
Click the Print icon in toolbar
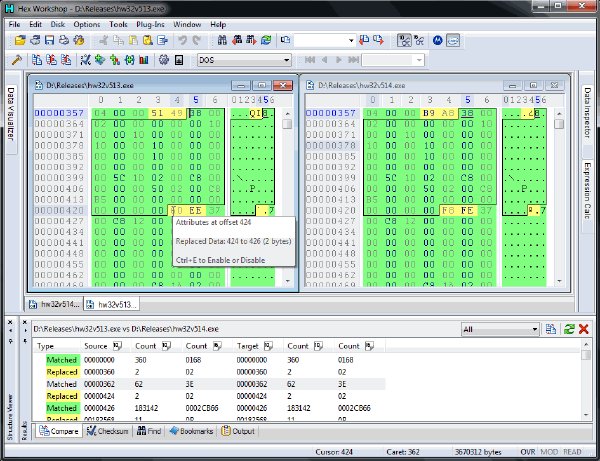point(64,40)
